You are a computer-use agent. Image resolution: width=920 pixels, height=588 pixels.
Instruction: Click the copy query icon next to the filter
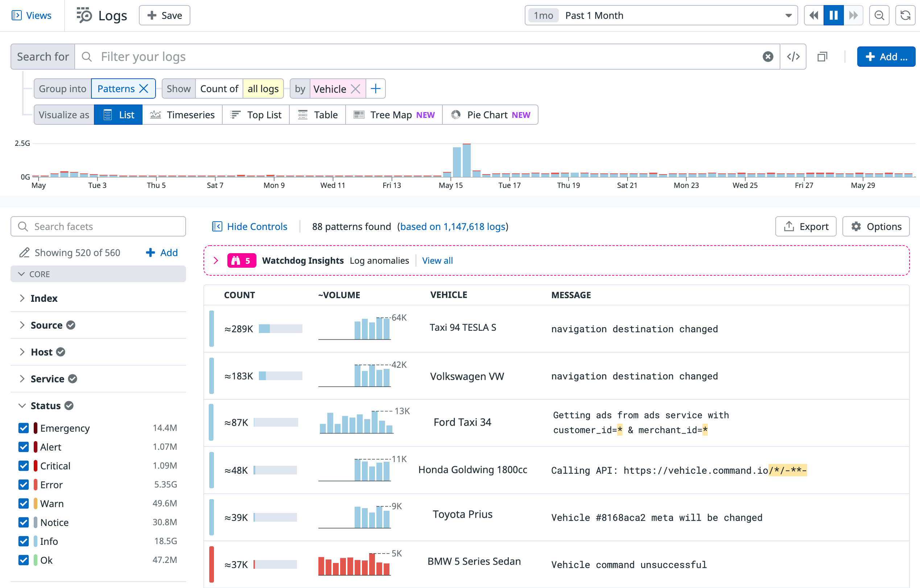(822, 57)
